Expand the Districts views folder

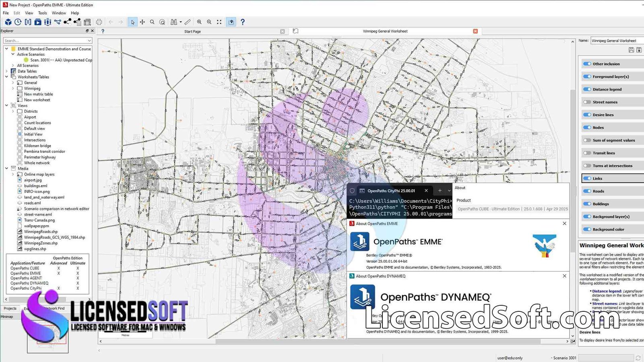click(x=12, y=111)
